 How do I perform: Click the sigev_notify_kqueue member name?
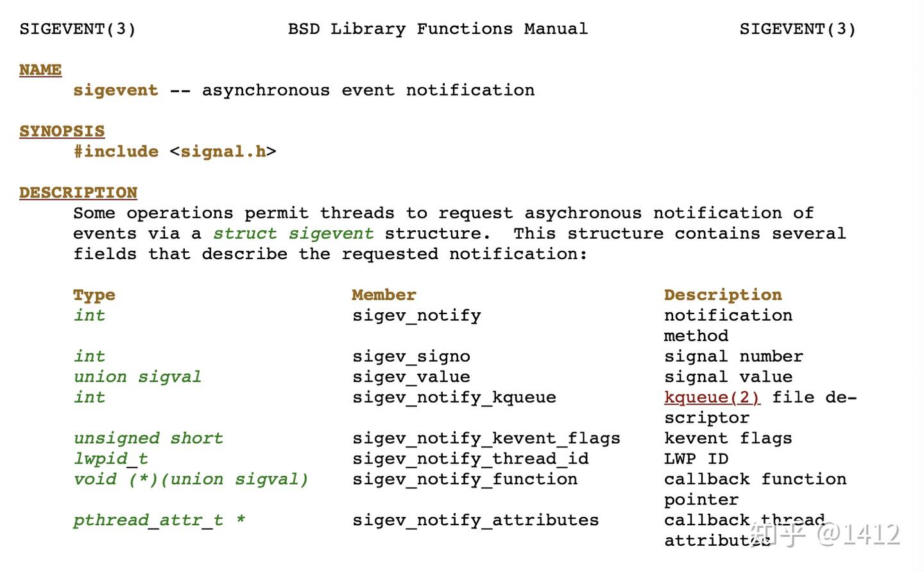pyautogui.click(x=454, y=398)
